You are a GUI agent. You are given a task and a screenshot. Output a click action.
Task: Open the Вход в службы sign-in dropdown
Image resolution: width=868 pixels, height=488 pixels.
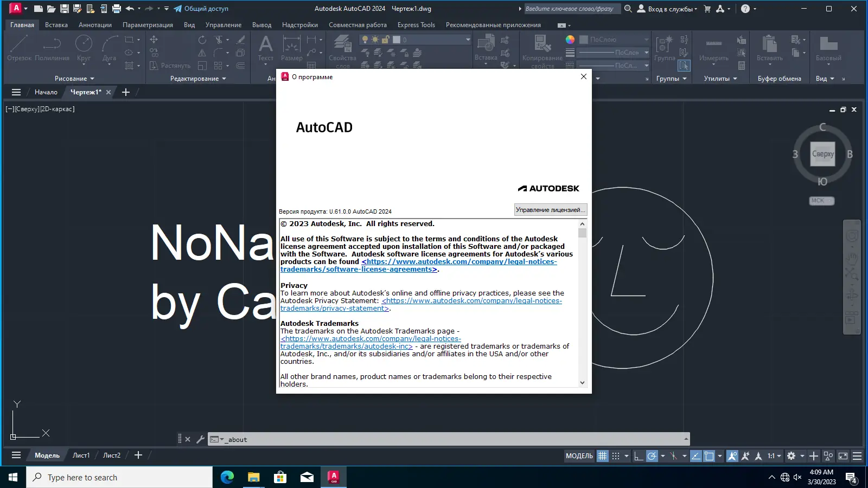tap(667, 9)
